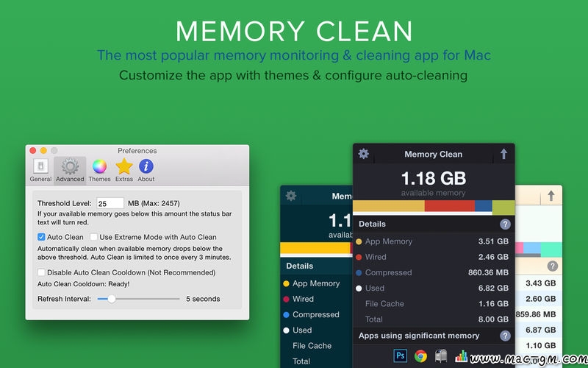Open settings gear in dark Memory Clean window
Image resolution: width=588 pixels, height=368 pixels.
(363, 154)
